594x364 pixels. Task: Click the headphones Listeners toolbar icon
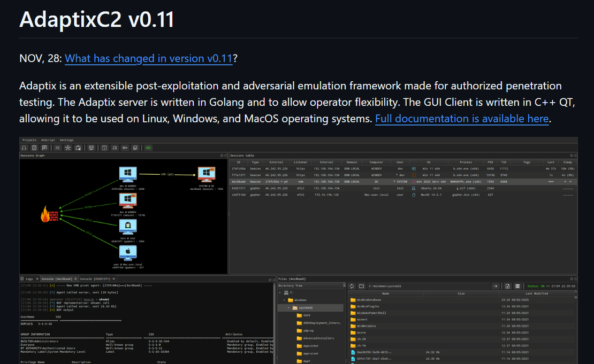pos(24,148)
